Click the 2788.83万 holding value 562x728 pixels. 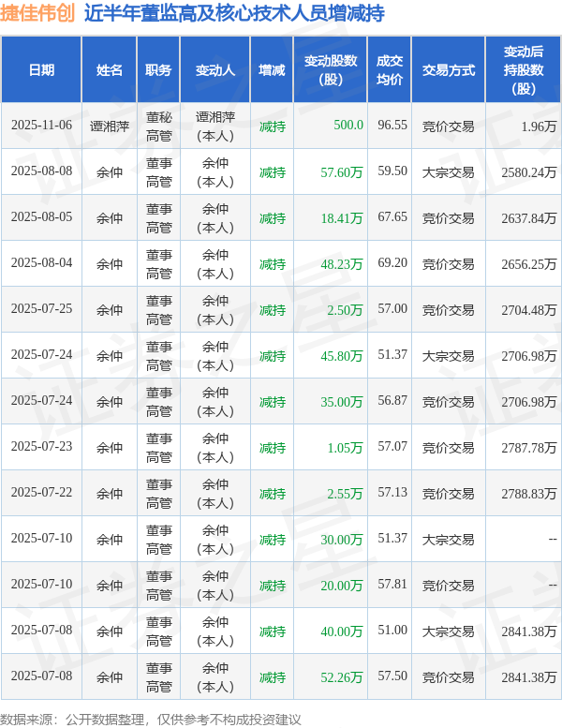(529, 494)
